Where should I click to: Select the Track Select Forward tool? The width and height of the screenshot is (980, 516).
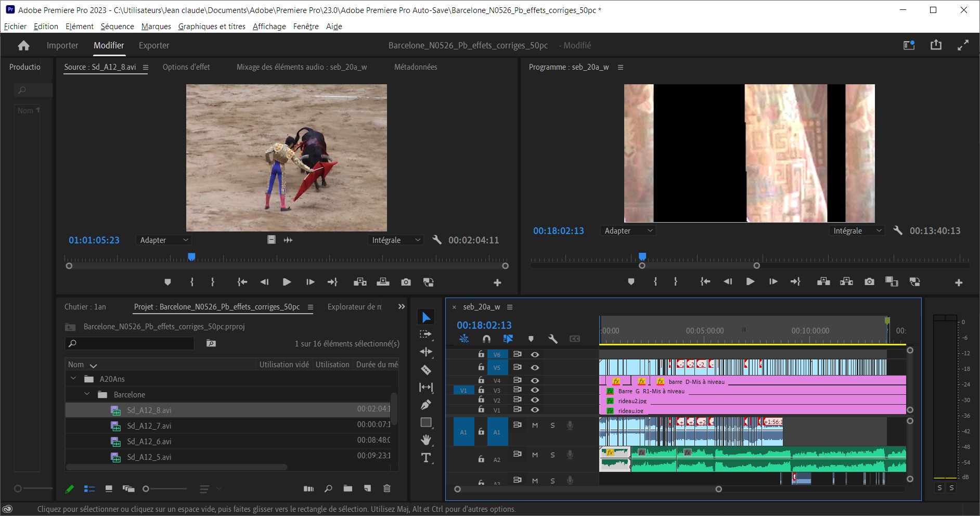pyautogui.click(x=426, y=334)
